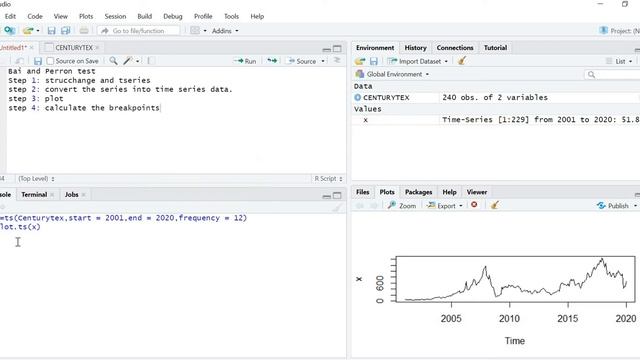Click the Find/Replace magnifier icon
This screenshot has height=360, width=640.
click(x=113, y=61)
